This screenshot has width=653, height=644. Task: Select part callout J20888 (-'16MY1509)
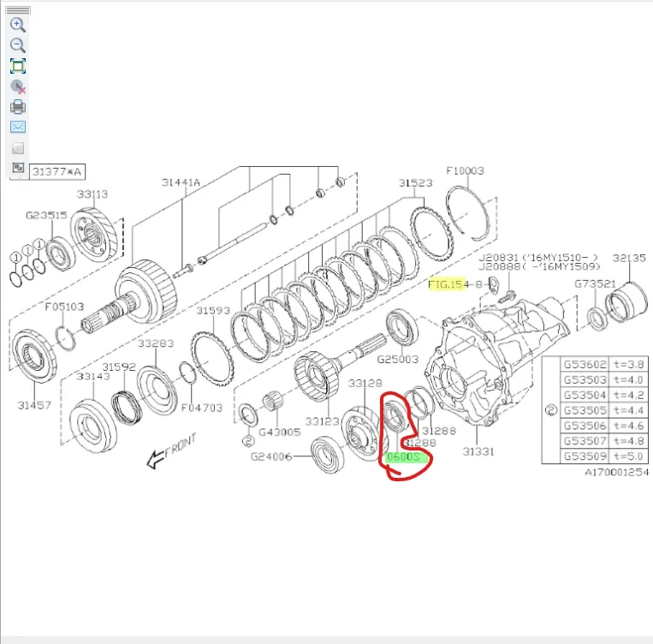click(539, 267)
